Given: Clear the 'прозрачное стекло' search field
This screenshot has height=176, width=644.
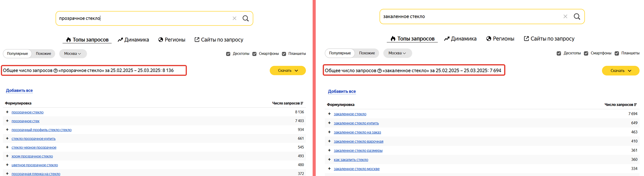Looking at the screenshot, I should tap(234, 18).
